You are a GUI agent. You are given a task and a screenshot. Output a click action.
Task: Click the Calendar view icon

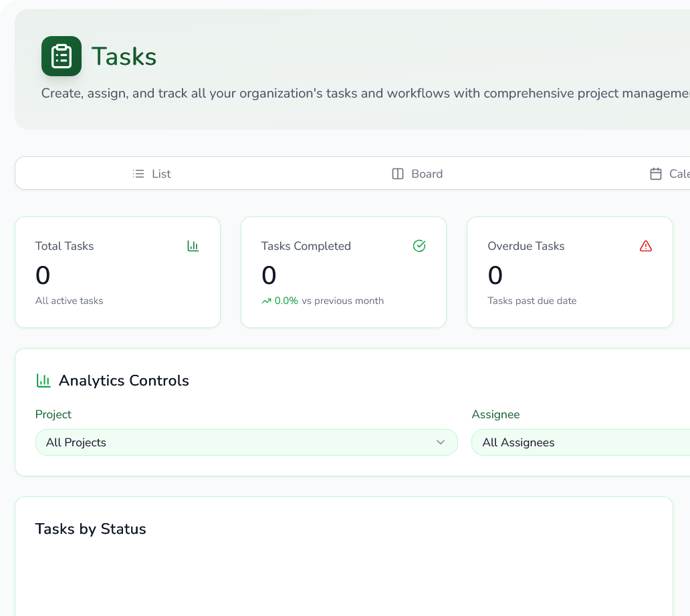point(657,173)
